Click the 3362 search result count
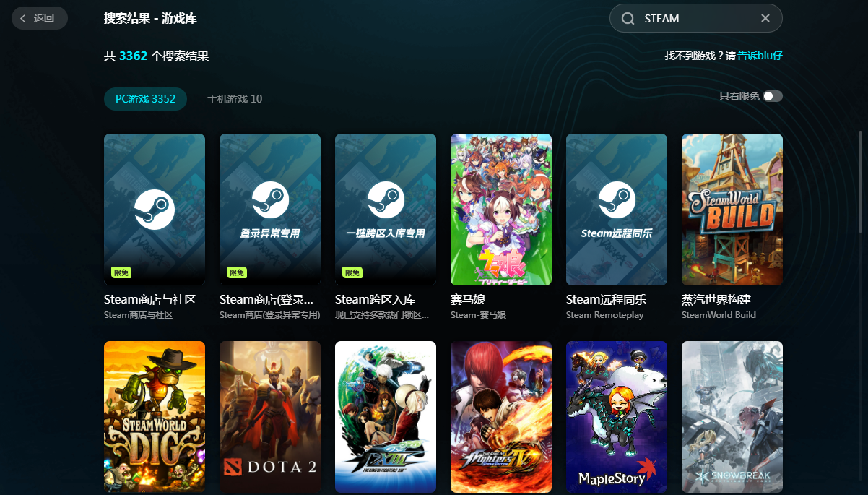This screenshot has height=495, width=868. pos(134,56)
